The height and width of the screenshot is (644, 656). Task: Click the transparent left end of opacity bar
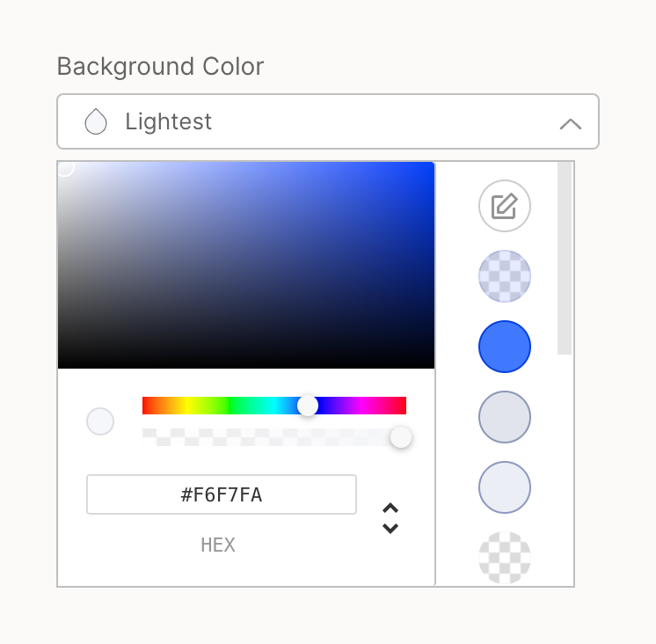click(149, 437)
